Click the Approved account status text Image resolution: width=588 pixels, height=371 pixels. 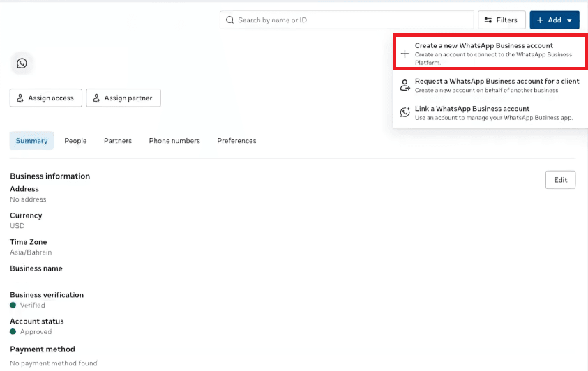tap(36, 332)
